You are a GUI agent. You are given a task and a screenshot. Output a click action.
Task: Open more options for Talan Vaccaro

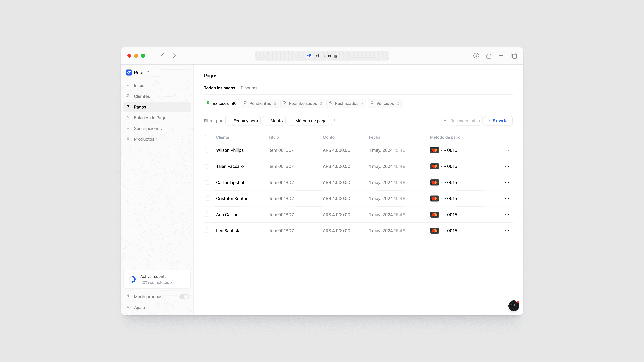click(507, 166)
